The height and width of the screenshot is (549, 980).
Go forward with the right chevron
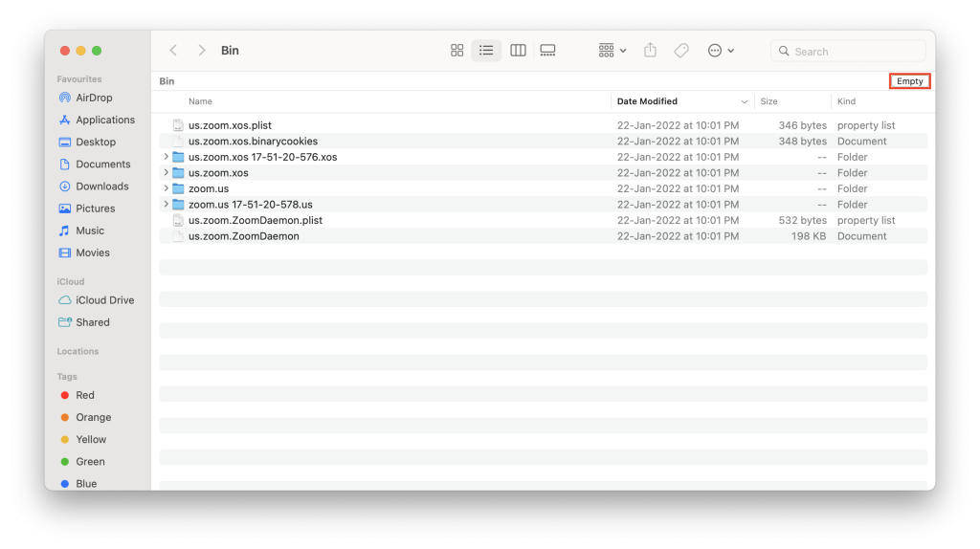[201, 51]
